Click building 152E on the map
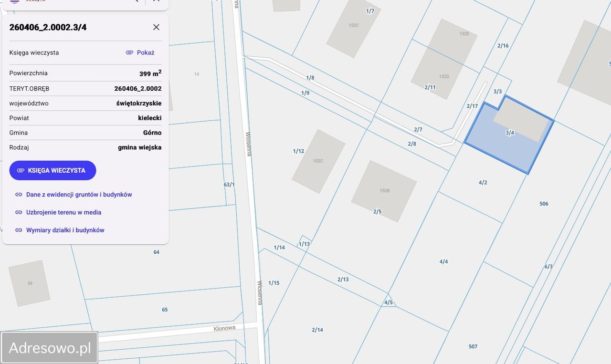 pos(464,34)
